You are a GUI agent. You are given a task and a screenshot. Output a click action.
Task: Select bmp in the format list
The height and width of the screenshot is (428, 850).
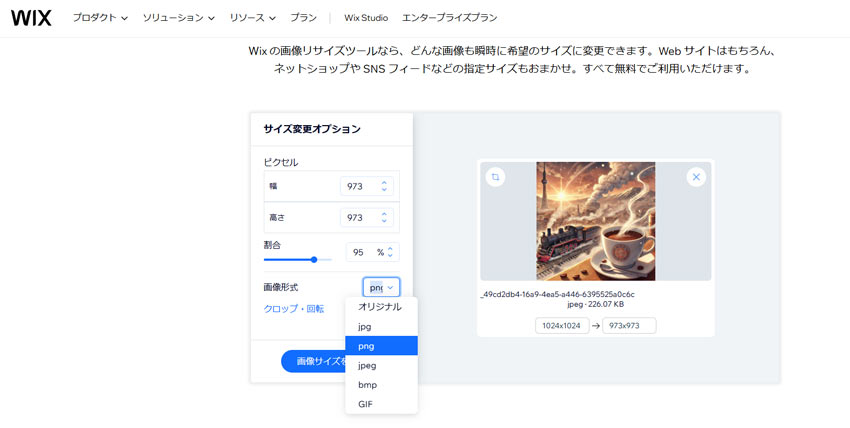click(x=381, y=385)
